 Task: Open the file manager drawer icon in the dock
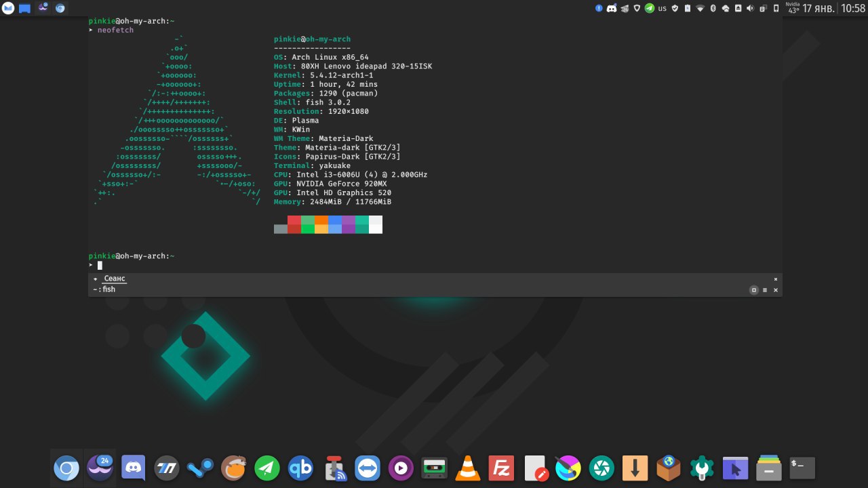point(769,468)
